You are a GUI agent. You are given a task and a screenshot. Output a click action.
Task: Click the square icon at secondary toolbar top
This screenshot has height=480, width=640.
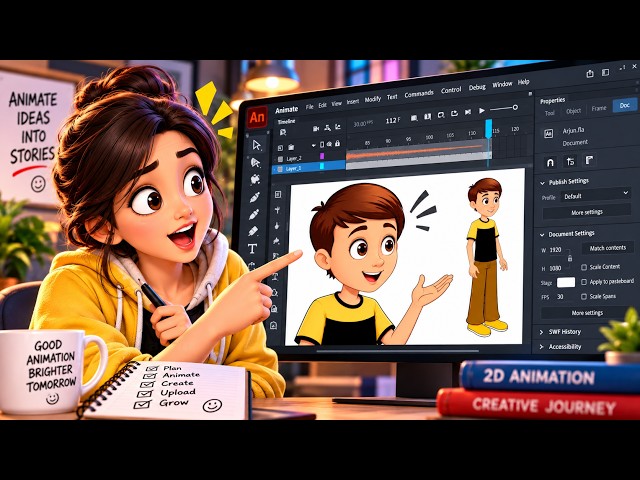tap(278, 195)
